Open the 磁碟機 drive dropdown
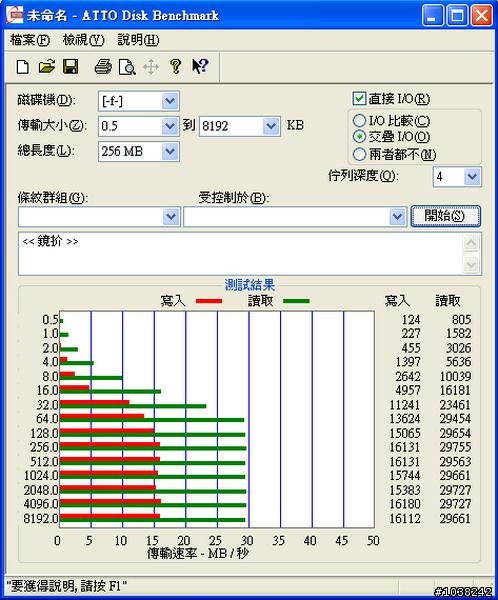The height and width of the screenshot is (600, 498). pos(170,101)
